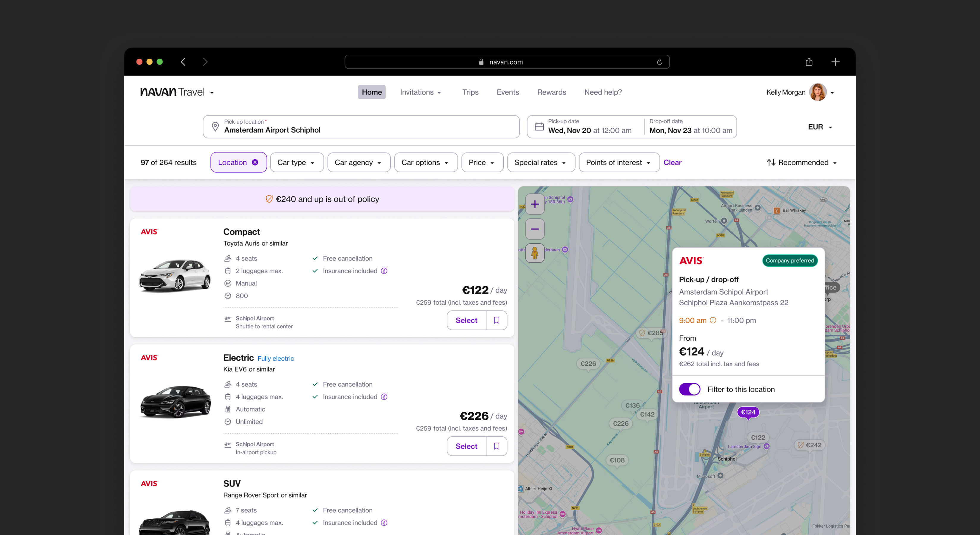Bookmark the Compact Toyota Auris car
Viewport: 980px width, 535px height.
497,320
